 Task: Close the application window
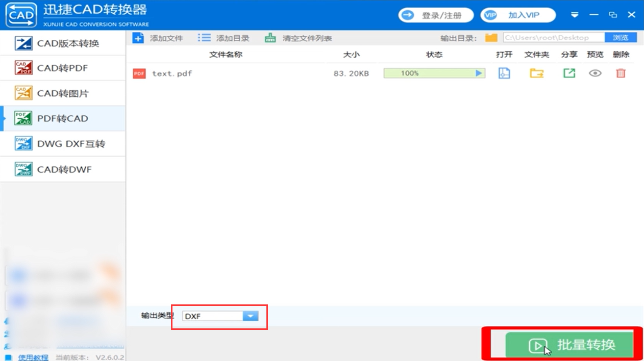[632, 15]
